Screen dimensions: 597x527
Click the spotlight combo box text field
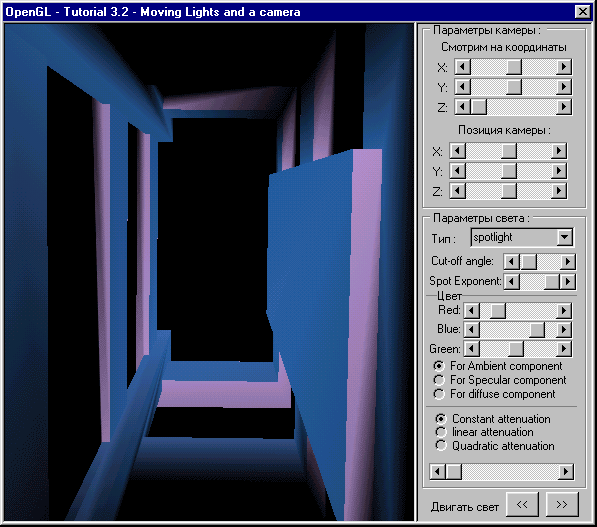[x=514, y=238]
